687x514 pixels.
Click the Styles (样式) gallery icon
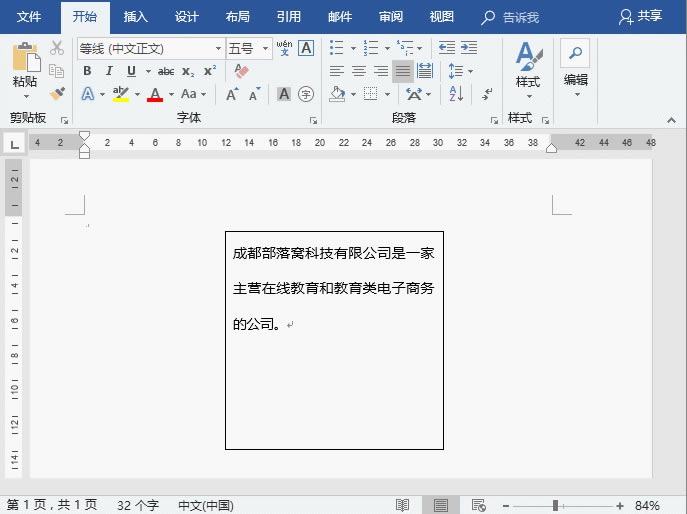coord(529,57)
